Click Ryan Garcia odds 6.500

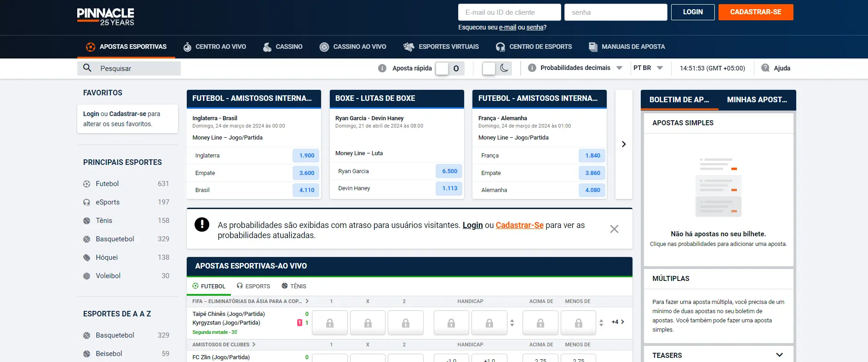pos(449,171)
